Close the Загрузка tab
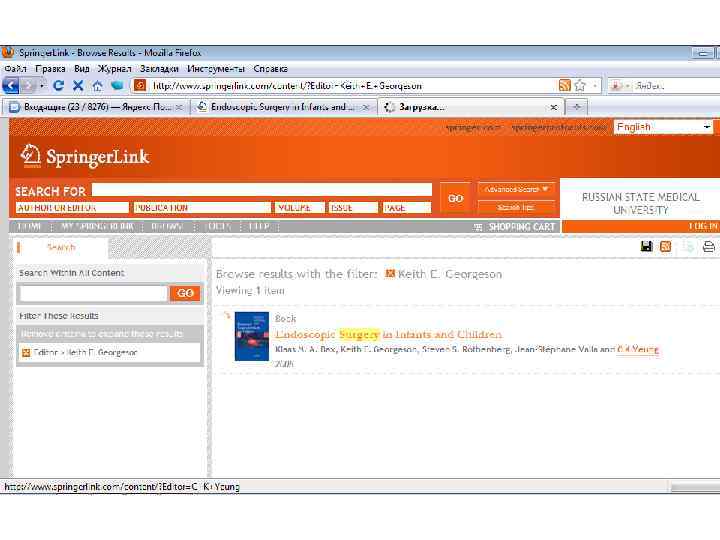Viewport: 720px width, 540px height. [554, 107]
